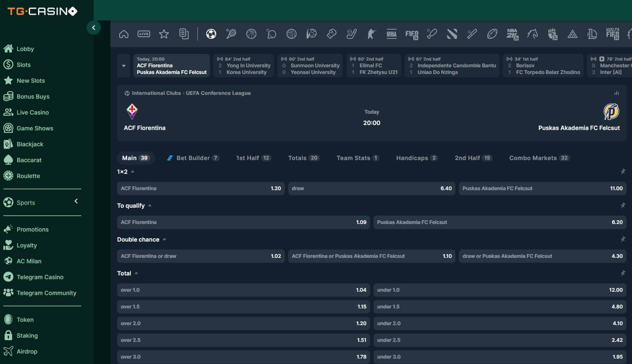Viewport: 632px width, 364px height.
Task: Open Borisov vs Torpedo Belaz match card
Action: click(543, 66)
